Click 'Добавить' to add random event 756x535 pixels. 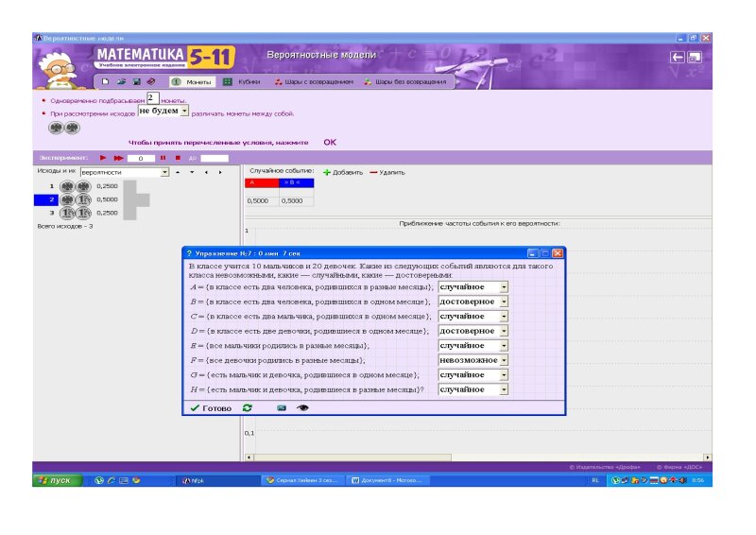[343, 172]
